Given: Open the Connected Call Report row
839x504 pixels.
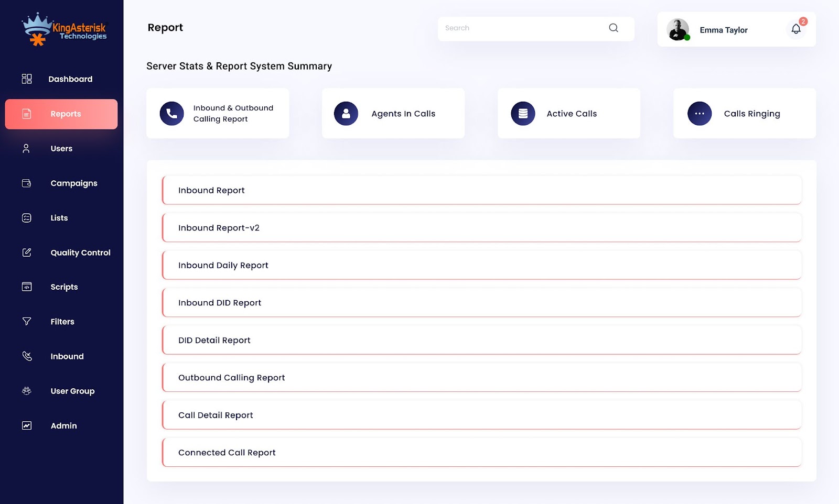Looking at the screenshot, I should click(482, 452).
